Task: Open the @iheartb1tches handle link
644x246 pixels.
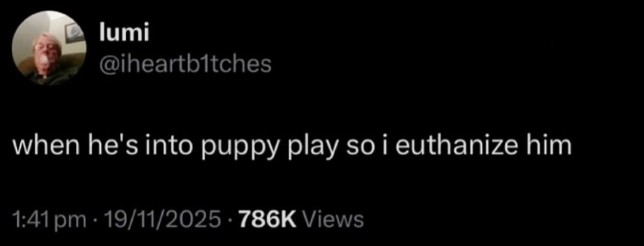Action: [x=185, y=64]
